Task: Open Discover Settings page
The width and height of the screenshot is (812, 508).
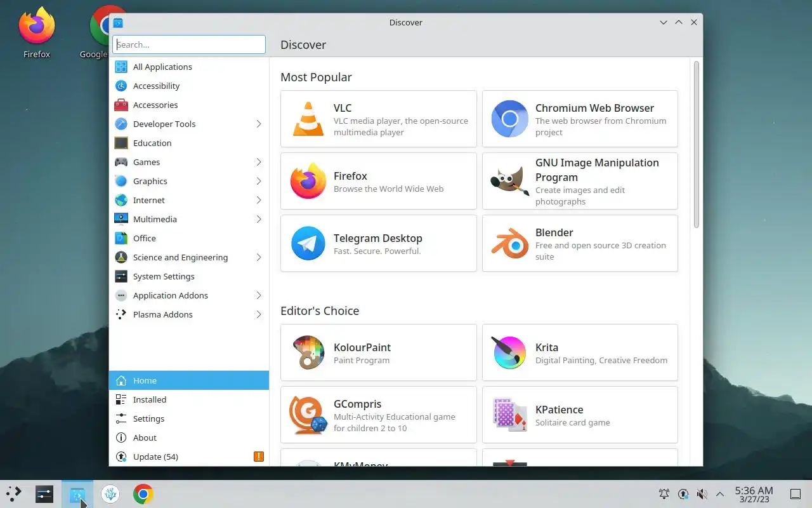Action: pyautogui.click(x=189, y=418)
